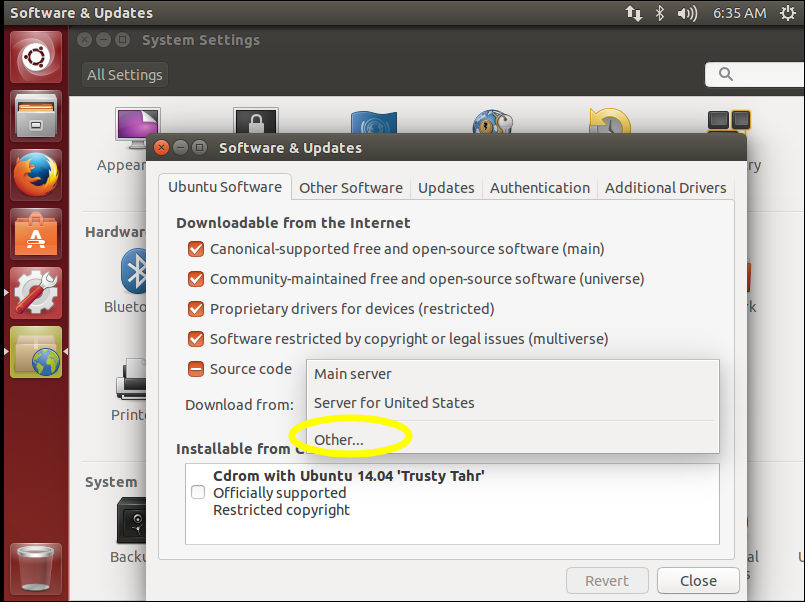Open Appearance icon in System Settings

[x=138, y=128]
